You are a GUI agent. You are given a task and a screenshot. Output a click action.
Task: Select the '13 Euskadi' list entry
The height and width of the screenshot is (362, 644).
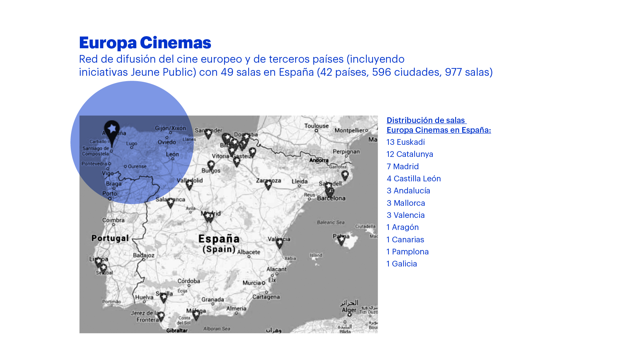pyautogui.click(x=406, y=142)
